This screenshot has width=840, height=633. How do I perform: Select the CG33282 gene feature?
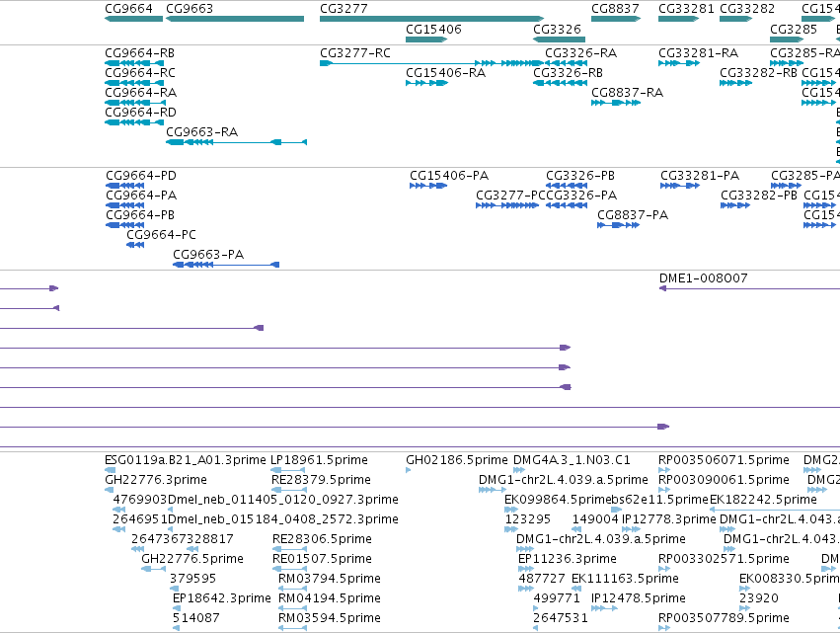pyautogui.click(x=736, y=19)
